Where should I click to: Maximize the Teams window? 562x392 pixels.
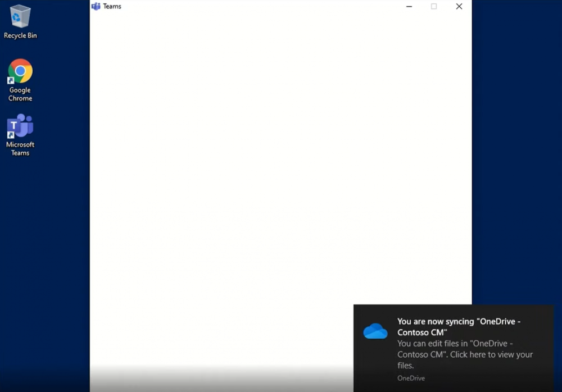click(x=434, y=7)
